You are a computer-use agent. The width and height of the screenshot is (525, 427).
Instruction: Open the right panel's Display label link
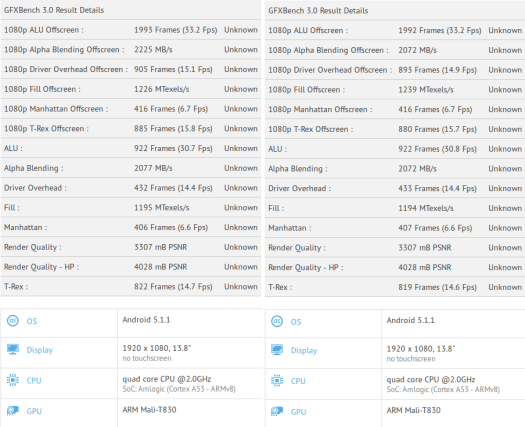click(x=304, y=351)
